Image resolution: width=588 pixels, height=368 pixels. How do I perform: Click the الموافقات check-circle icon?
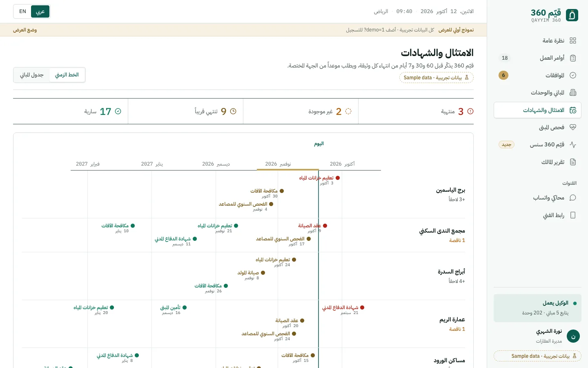coord(573,75)
